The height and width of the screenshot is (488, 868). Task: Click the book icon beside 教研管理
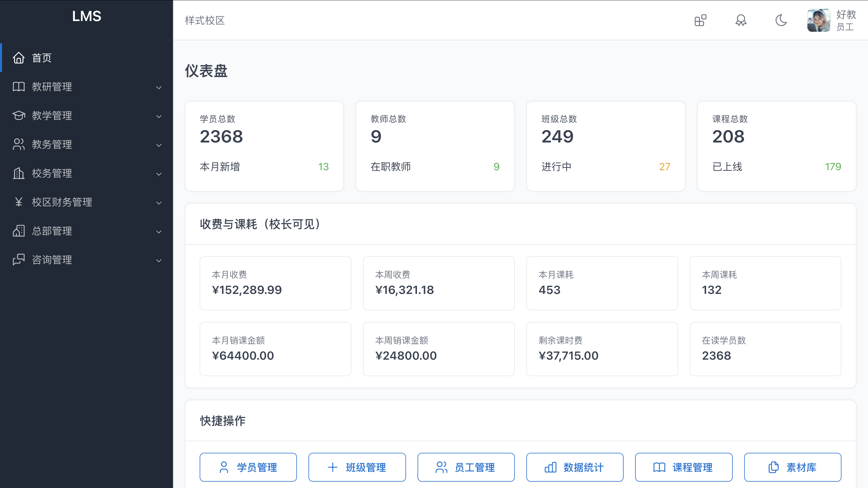pyautogui.click(x=18, y=87)
